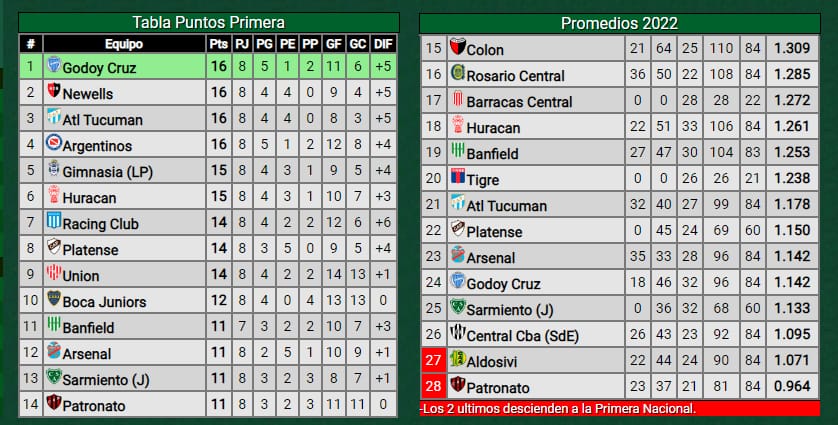This screenshot has height=425, width=838.
Task: Open the Gimnasia (LP) team name
Action: pos(107,172)
